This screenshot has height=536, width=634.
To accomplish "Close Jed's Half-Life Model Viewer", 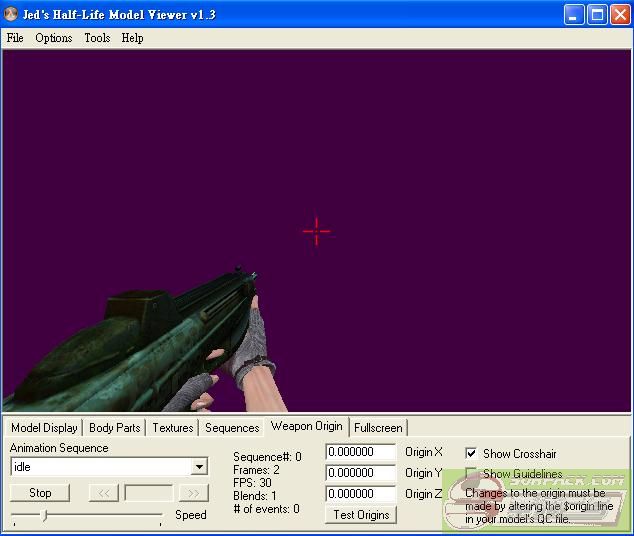I will [x=619, y=14].
